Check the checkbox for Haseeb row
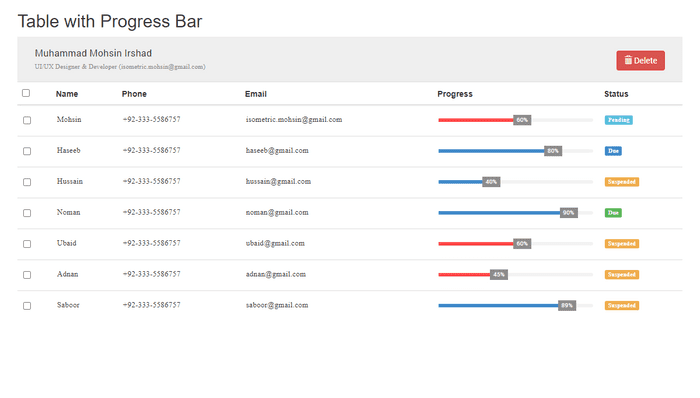 [x=27, y=151]
